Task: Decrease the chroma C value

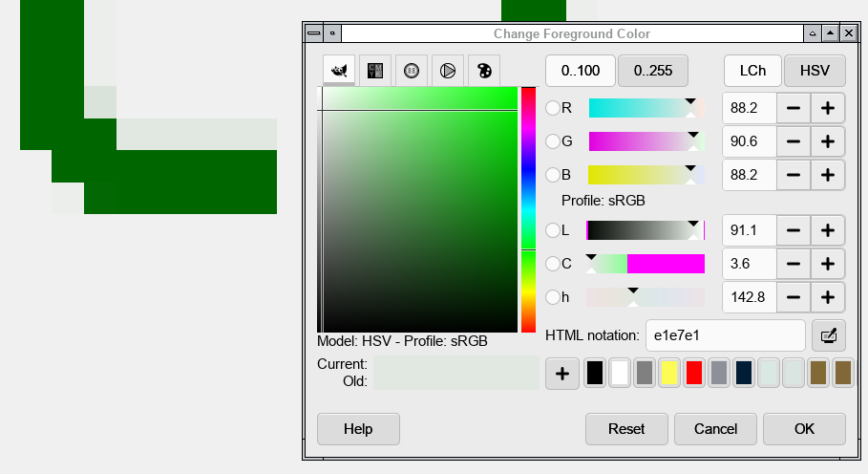Action: tap(794, 264)
